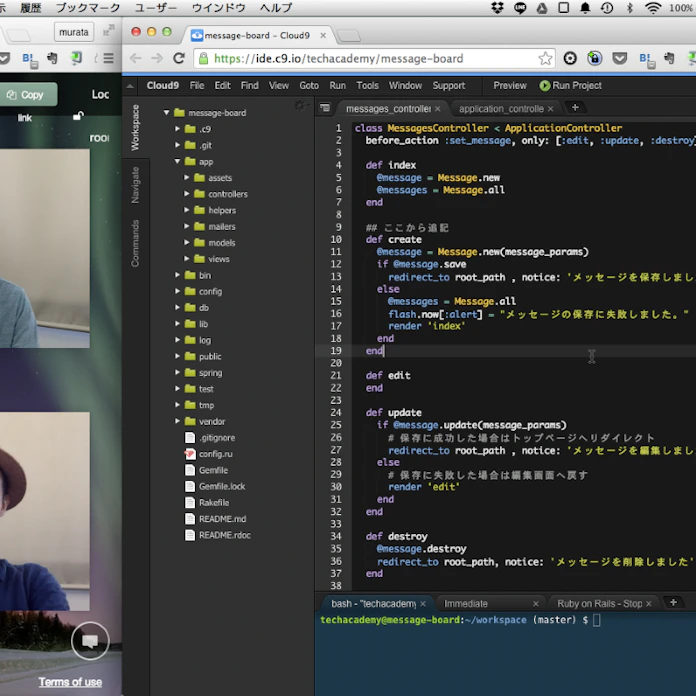Screen dimensions: 696x696
Task: Open the editor tab list icon
Action: click(325, 108)
